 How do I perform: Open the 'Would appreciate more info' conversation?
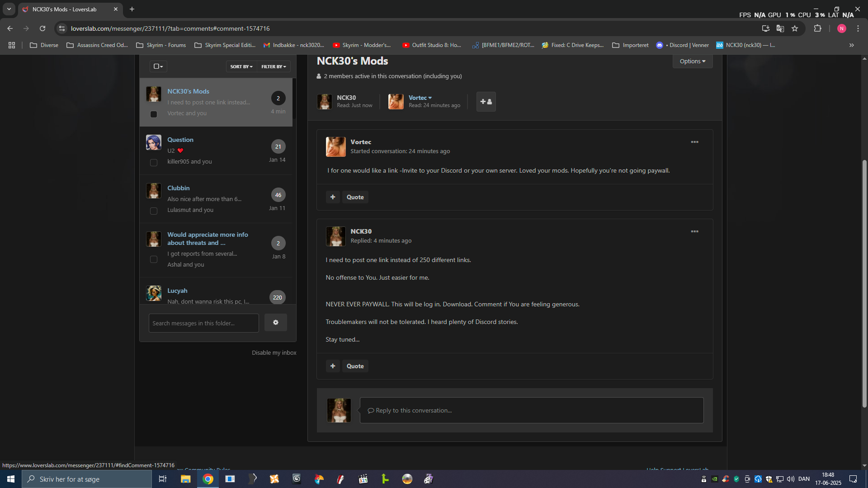pyautogui.click(x=208, y=239)
